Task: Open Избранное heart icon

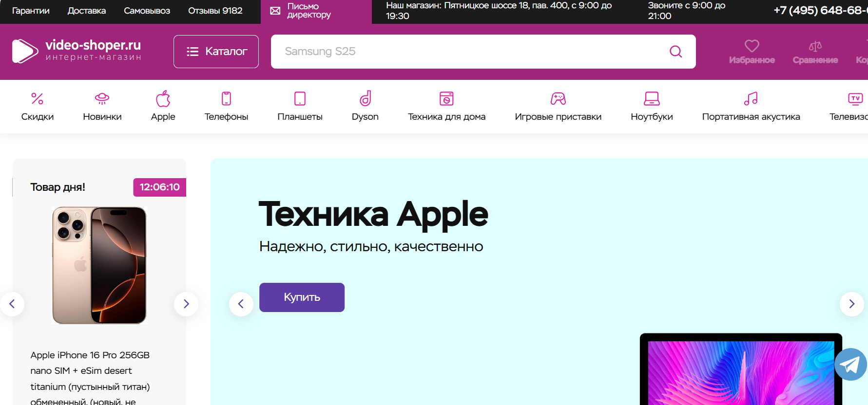Action: point(752,46)
